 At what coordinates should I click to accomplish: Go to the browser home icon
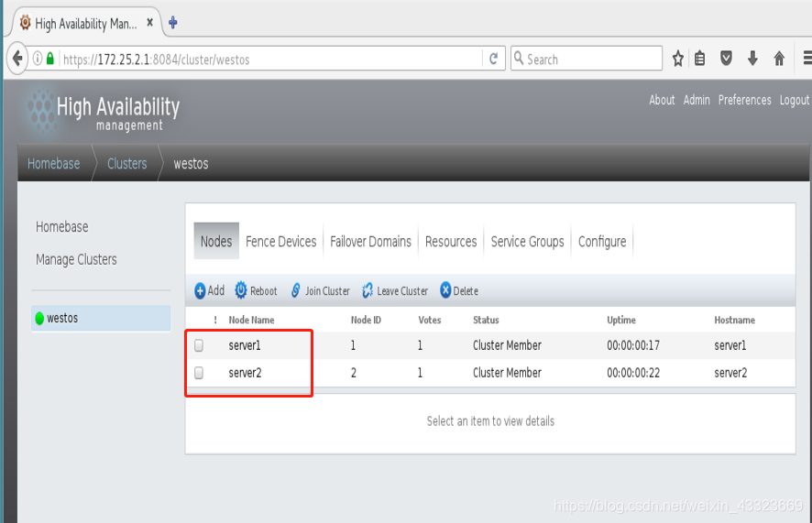point(779,59)
